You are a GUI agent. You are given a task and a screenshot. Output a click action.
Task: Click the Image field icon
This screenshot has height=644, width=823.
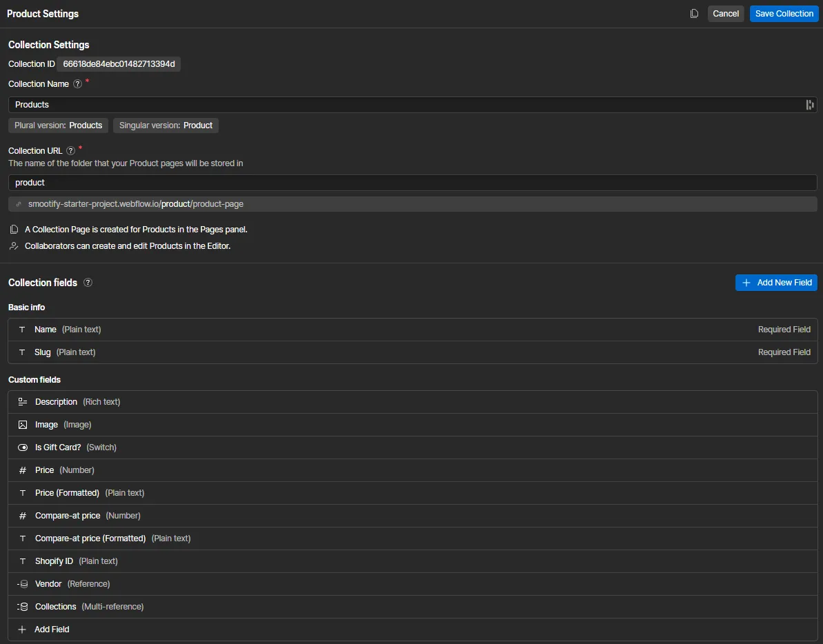[23, 425]
